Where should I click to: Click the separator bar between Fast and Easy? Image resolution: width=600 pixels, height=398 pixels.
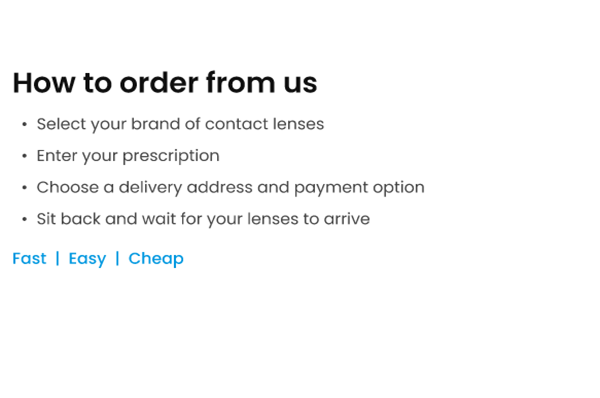[x=57, y=258]
